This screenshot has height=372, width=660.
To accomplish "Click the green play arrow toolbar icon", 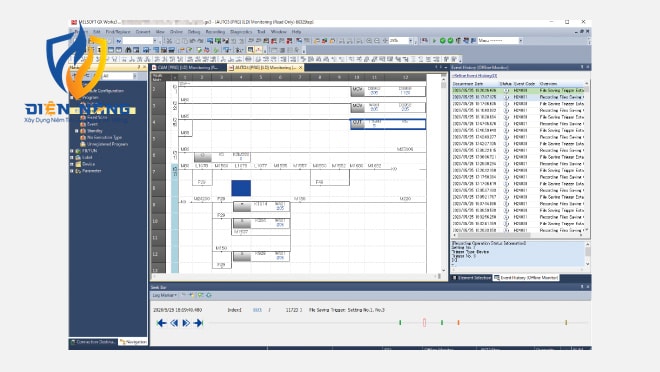I will point(434,40).
